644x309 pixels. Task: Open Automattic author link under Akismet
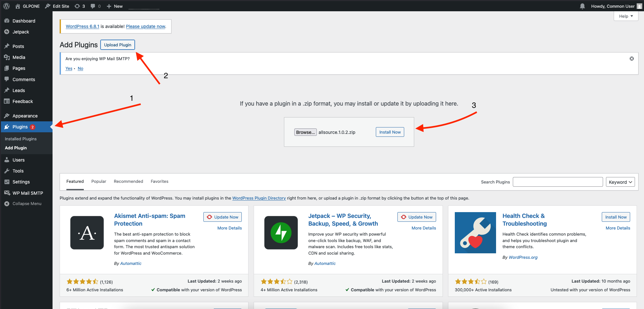131,263
